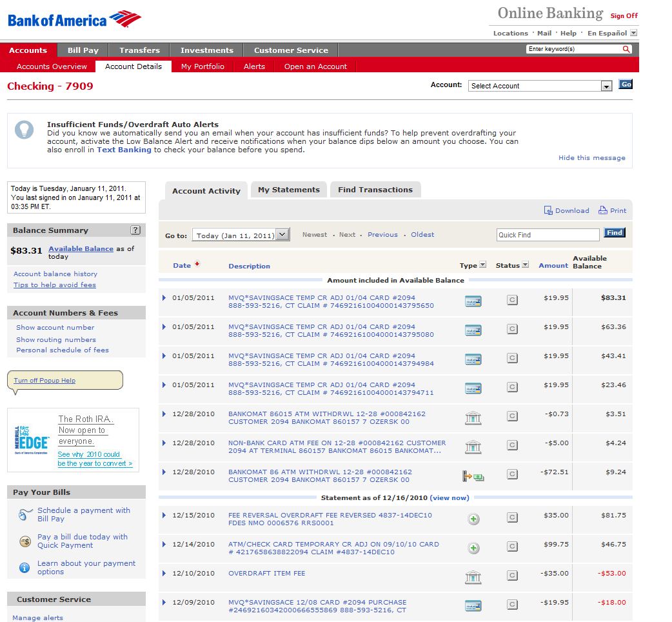Click the search magnifier icon in keyword box
The width and height of the screenshot is (672, 622).
pos(626,49)
